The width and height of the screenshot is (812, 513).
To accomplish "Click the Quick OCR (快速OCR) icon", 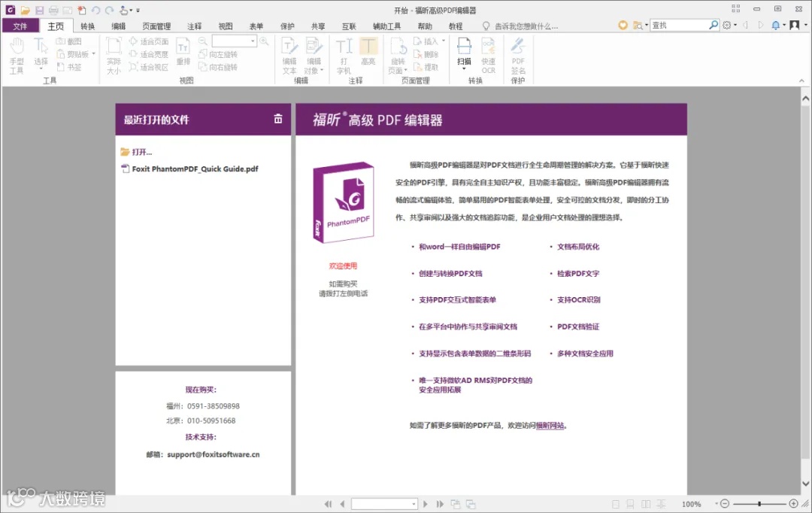I will [489, 56].
